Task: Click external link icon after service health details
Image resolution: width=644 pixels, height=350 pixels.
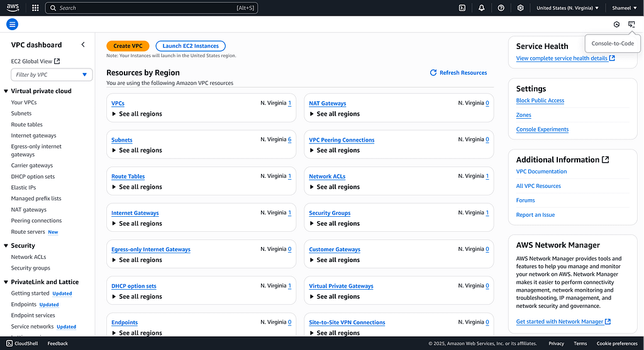Action: click(612, 58)
